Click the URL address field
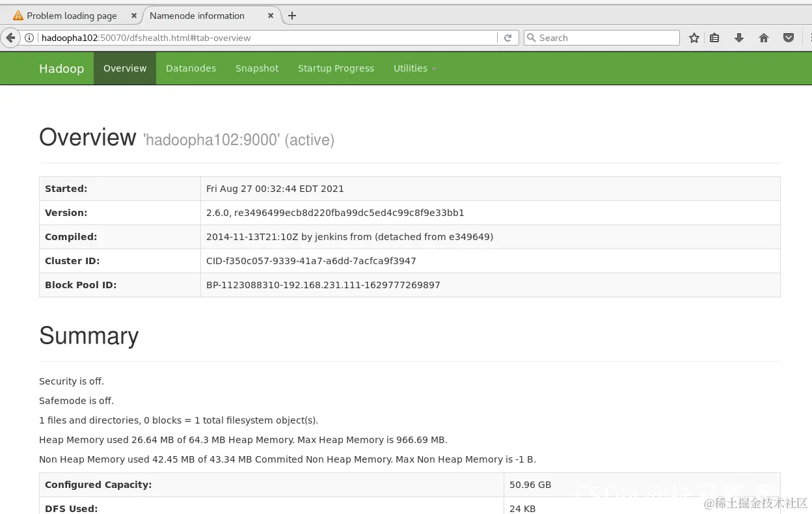The image size is (812, 514). point(267,38)
